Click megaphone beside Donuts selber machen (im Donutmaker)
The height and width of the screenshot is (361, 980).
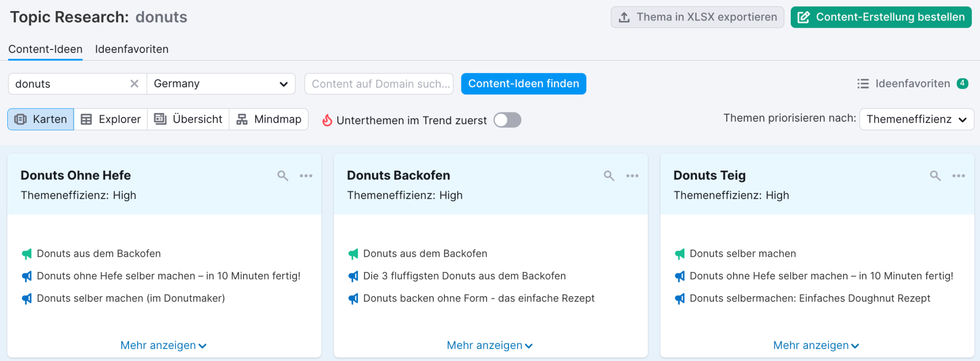[x=27, y=298]
